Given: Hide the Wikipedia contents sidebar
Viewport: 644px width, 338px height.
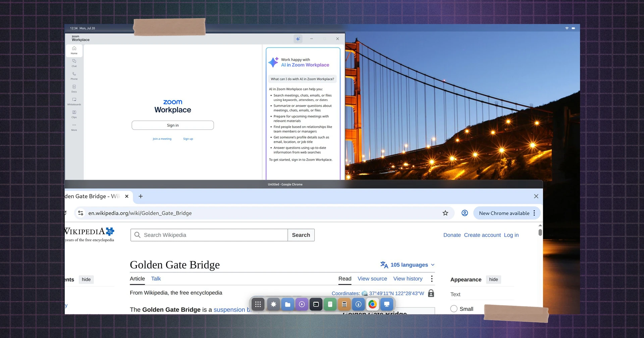Looking at the screenshot, I should coord(86,280).
